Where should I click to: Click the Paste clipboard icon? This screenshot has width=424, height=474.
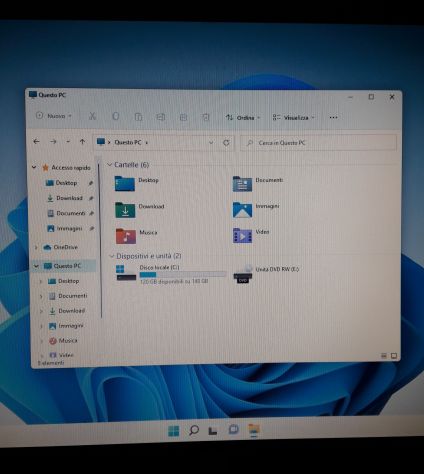coord(138,117)
